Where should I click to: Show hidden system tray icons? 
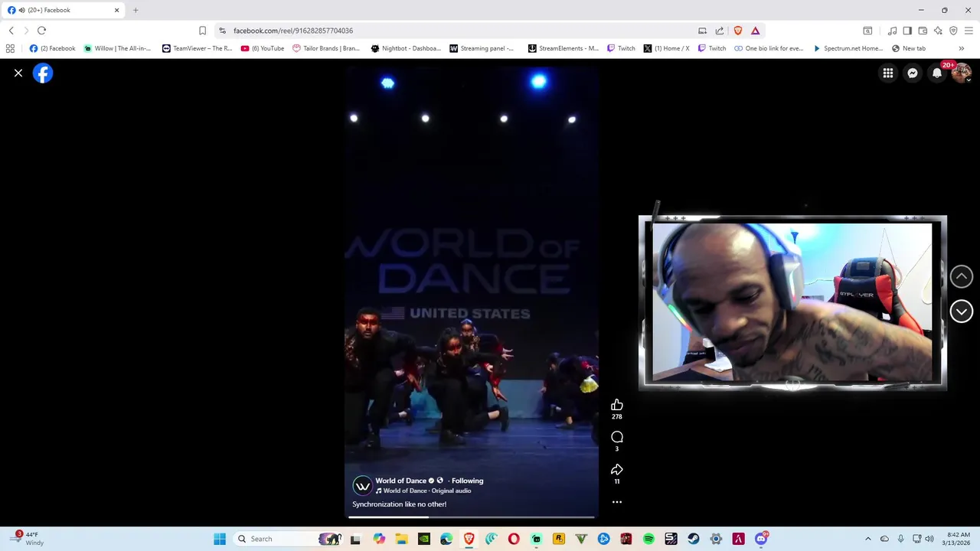click(x=867, y=539)
